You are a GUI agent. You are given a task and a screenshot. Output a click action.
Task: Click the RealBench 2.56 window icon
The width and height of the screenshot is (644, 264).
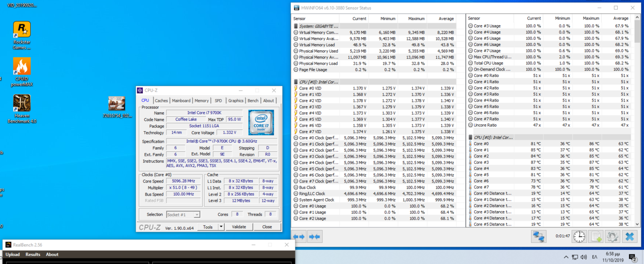click(x=8, y=245)
